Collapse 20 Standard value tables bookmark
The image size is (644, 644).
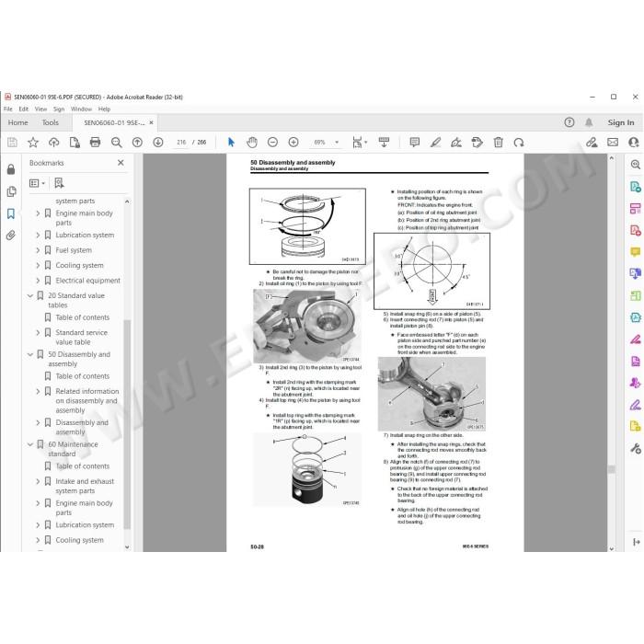(x=30, y=295)
